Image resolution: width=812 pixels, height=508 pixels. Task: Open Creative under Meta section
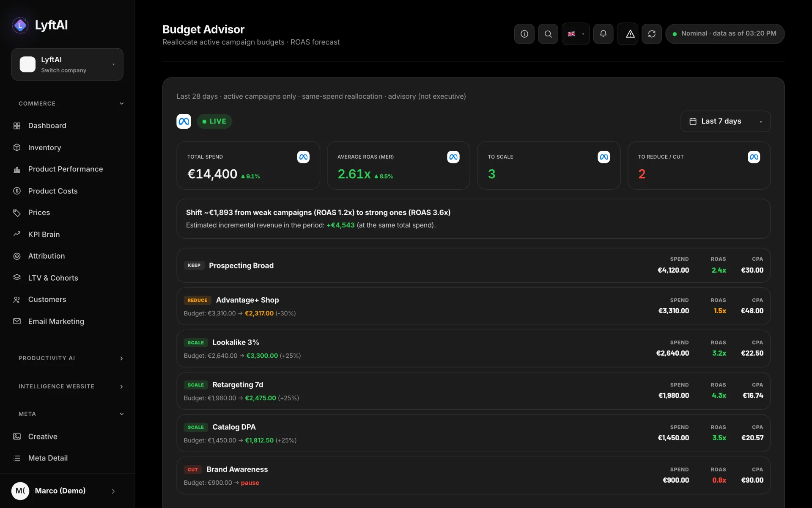[x=43, y=436]
